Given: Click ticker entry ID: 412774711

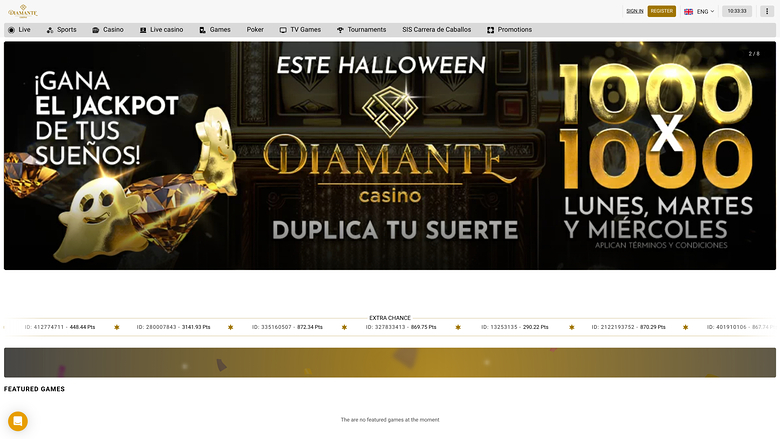Looking at the screenshot, I should (60, 327).
